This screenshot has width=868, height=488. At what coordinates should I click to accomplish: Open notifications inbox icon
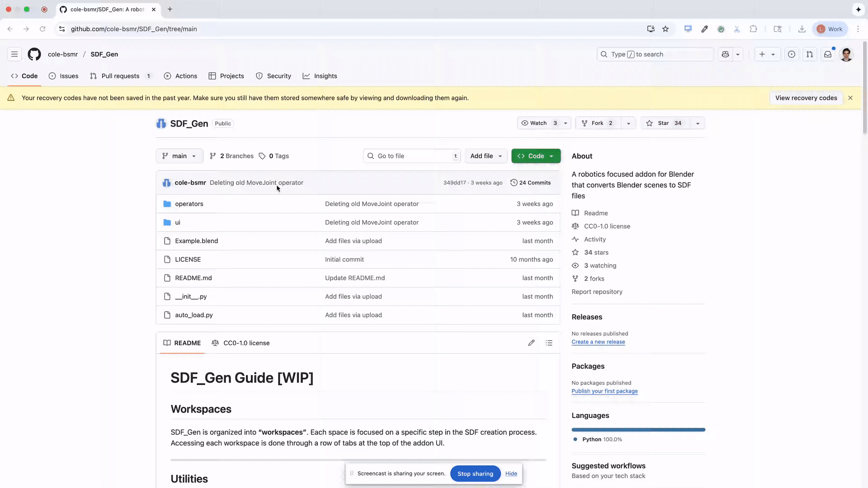[827, 54]
